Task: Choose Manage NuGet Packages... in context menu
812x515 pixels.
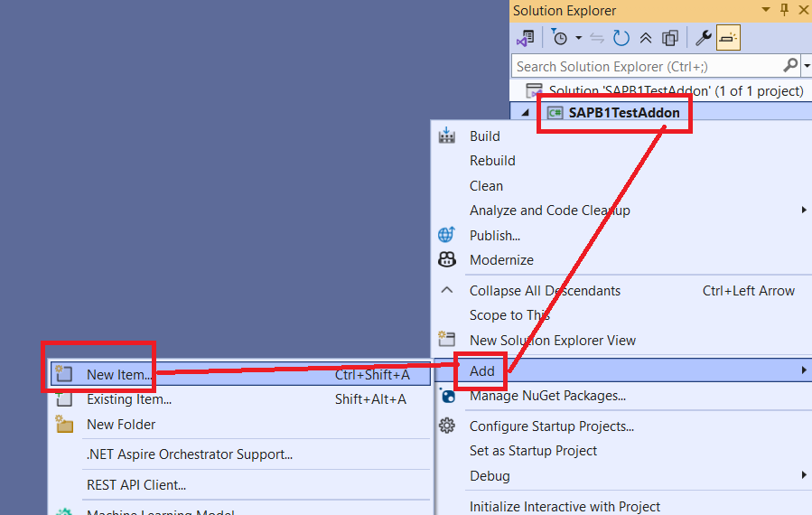Action: coord(547,395)
